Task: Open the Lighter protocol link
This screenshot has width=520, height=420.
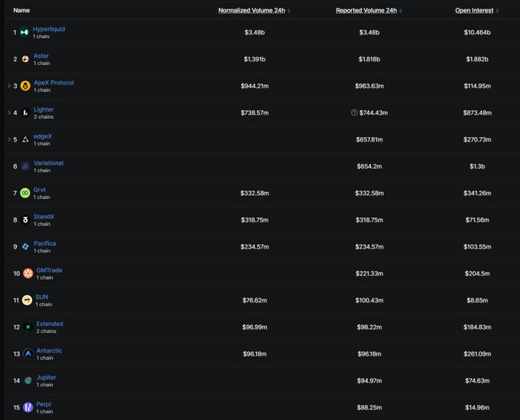Action: pos(44,109)
